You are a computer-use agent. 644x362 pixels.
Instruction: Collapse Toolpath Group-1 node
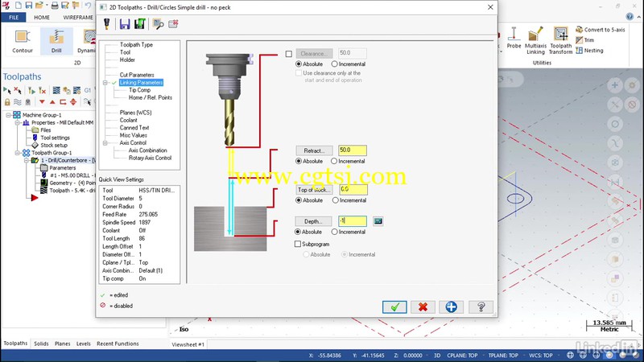click(x=17, y=153)
